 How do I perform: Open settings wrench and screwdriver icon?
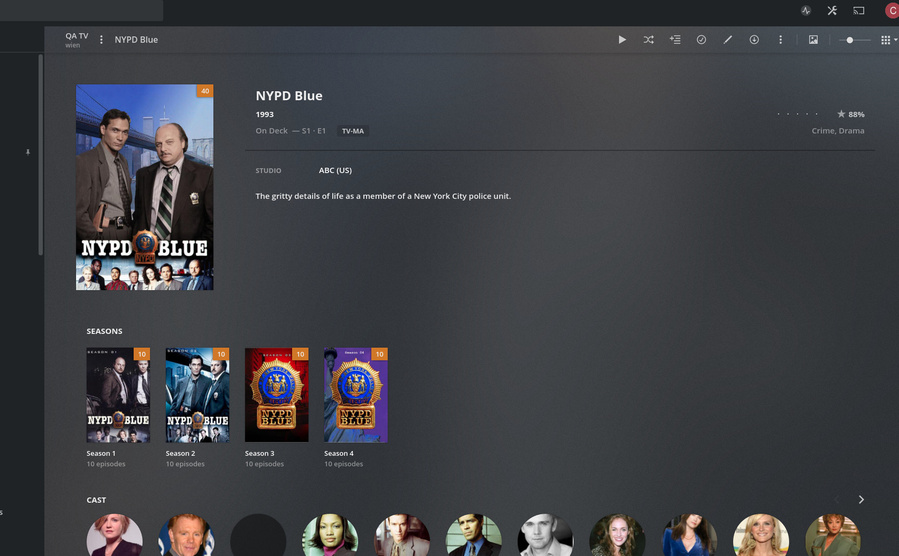tap(832, 10)
